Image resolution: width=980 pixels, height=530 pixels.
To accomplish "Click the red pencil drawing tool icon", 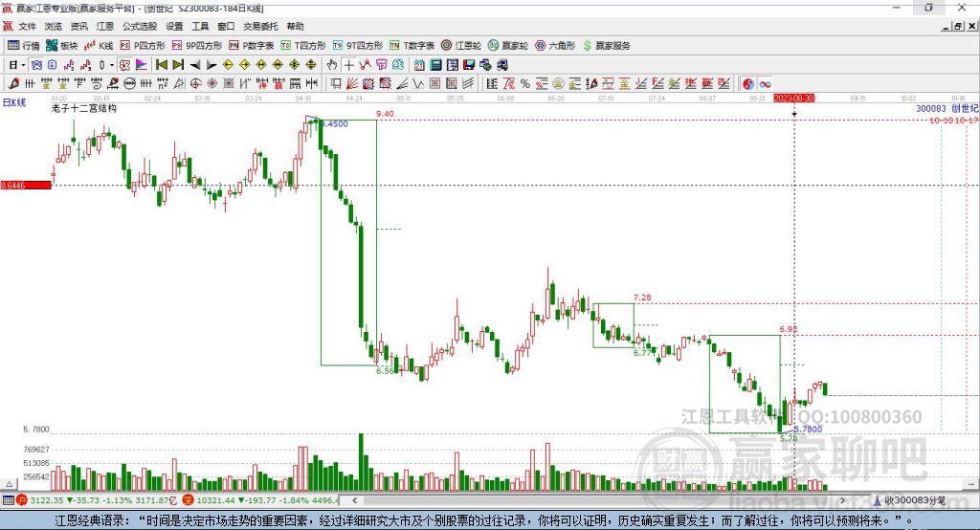I will pyautogui.click(x=13, y=84).
